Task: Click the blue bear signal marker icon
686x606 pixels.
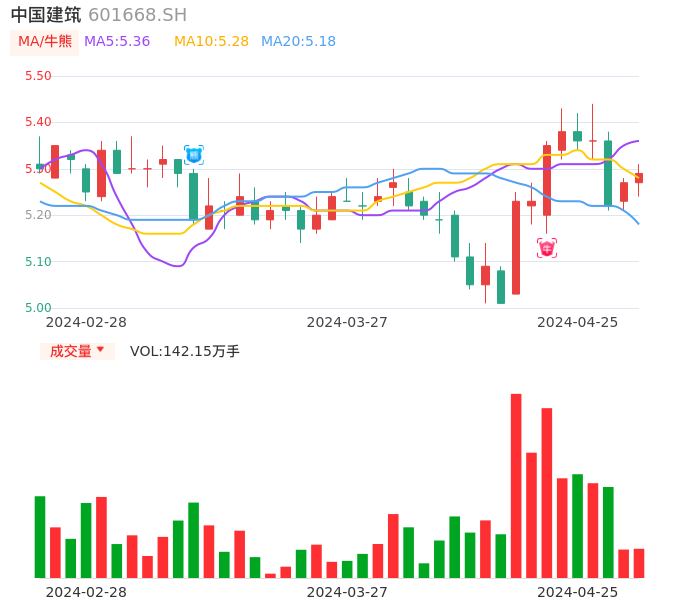Action: tap(194, 155)
